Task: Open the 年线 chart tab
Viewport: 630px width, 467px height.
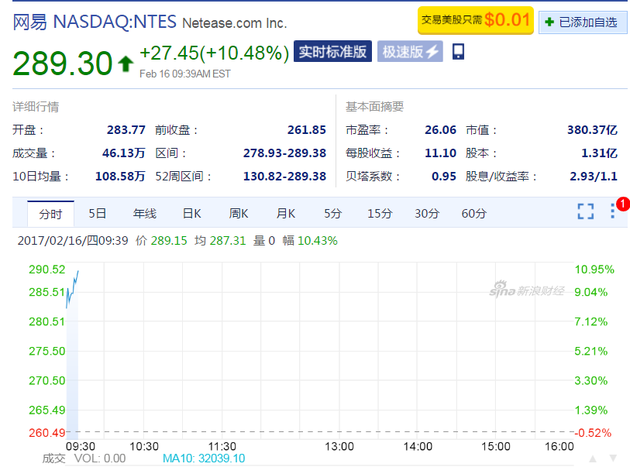Action: (145, 213)
